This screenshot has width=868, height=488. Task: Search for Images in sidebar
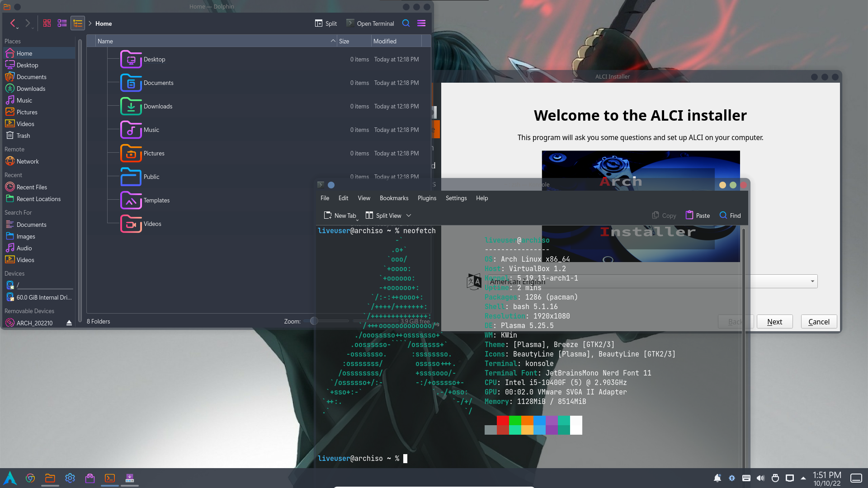(x=39, y=236)
